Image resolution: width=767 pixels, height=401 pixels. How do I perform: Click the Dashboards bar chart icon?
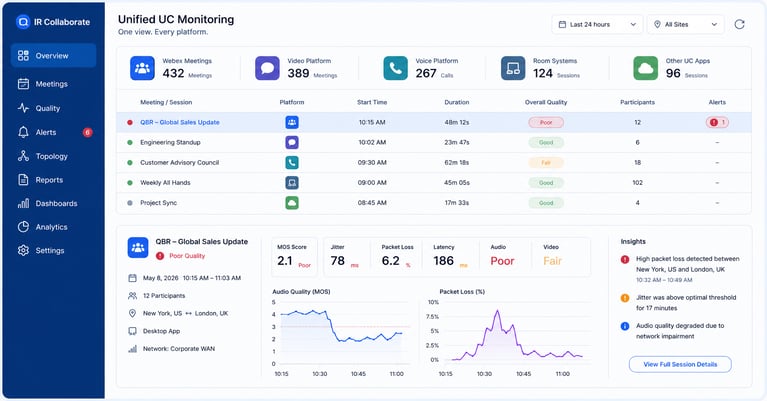click(x=23, y=203)
